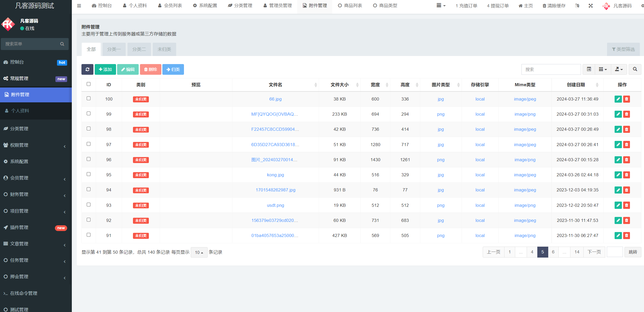Open 商品列表 in the top navigation
This screenshot has width=644, height=312.
[x=350, y=5]
